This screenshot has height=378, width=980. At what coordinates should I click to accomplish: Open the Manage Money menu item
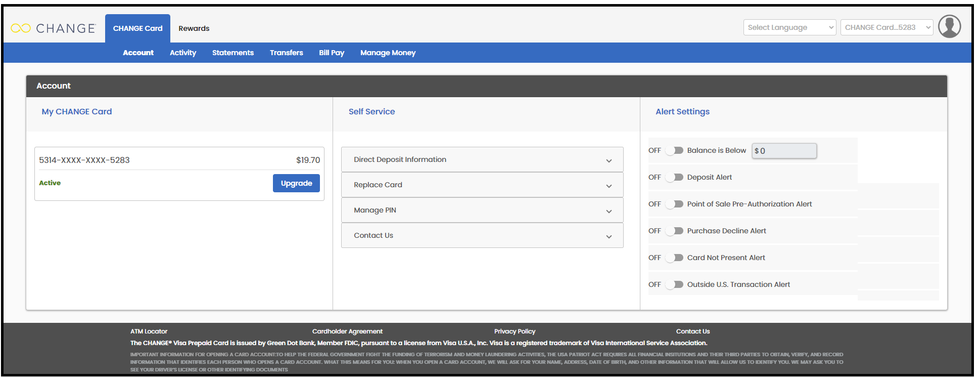coord(388,53)
